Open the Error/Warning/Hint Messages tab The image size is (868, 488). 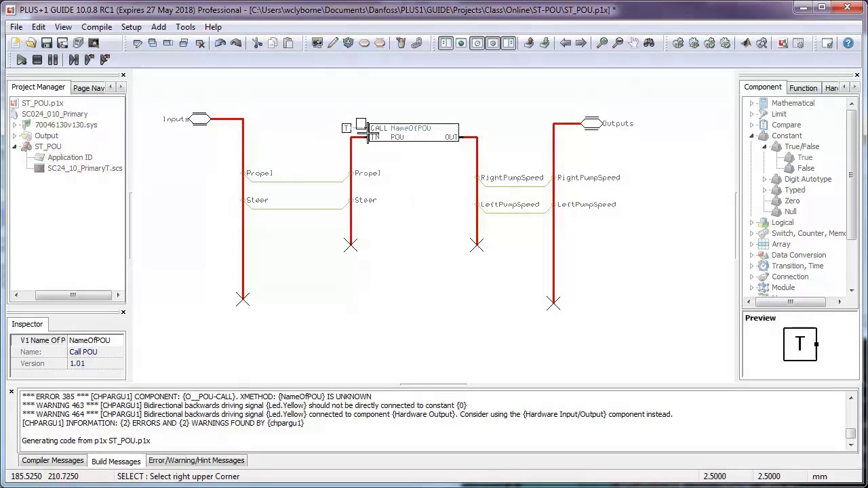pyautogui.click(x=196, y=461)
